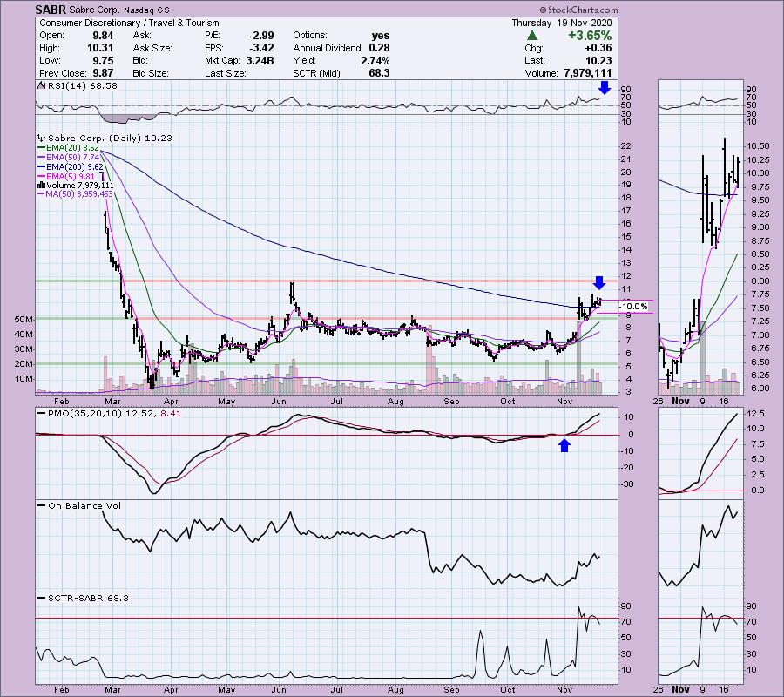The image size is (784, 697).
Task: Click the green up-triangle change indicator
Action: tap(532, 36)
